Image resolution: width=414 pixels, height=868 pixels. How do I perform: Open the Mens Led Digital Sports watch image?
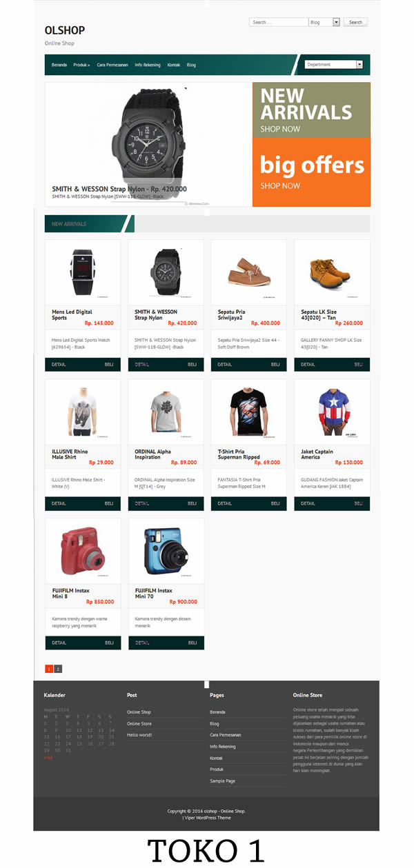(83, 272)
